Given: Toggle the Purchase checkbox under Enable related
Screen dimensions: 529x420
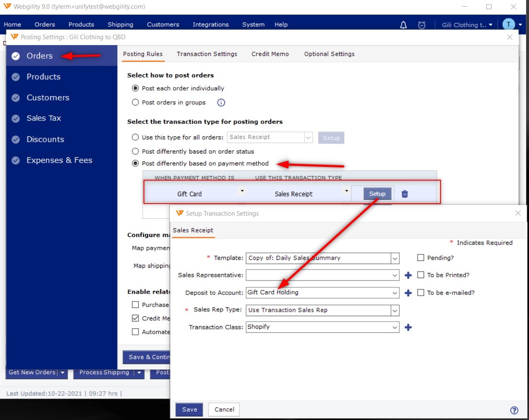Looking at the screenshot, I should pyautogui.click(x=135, y=305).
